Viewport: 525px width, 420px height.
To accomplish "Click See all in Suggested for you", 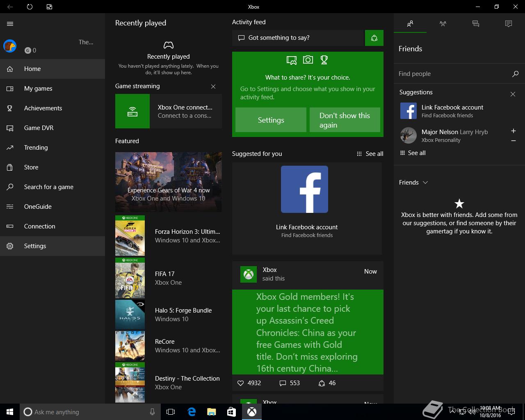I will pos(370,154).
